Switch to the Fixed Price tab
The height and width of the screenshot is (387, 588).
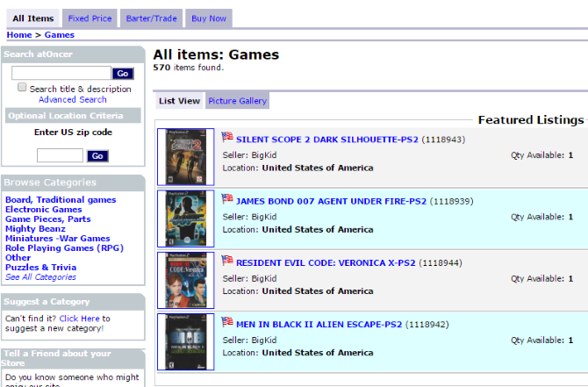point(90,18)
